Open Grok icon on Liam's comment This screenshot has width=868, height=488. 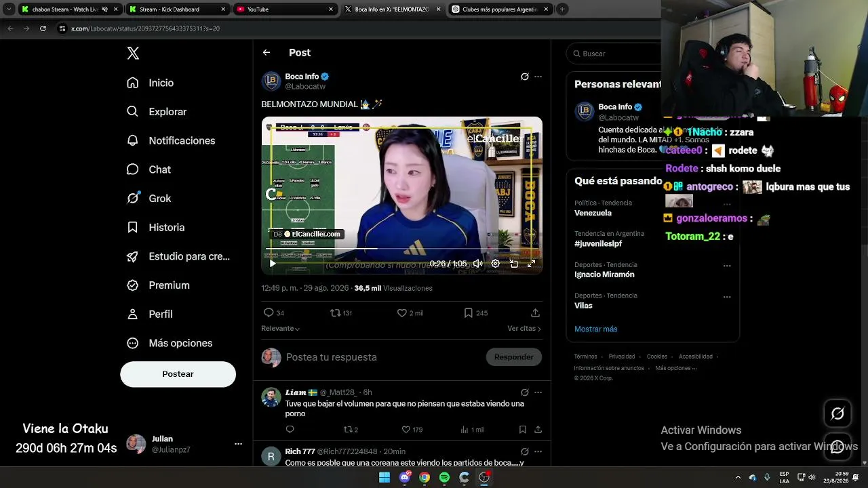coord(524,392)
